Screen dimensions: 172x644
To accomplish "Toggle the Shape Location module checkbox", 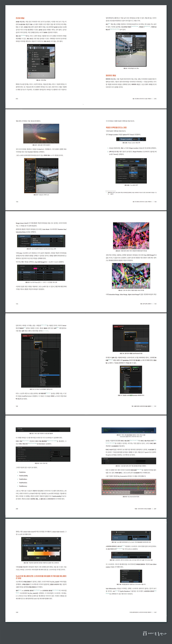I will [141, 139].
